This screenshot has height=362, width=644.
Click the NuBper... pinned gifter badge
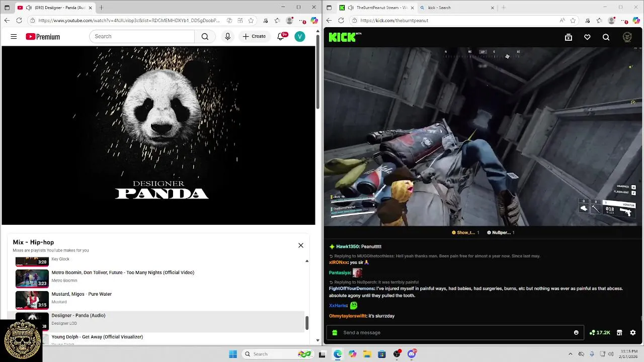(x=501, y=232)
